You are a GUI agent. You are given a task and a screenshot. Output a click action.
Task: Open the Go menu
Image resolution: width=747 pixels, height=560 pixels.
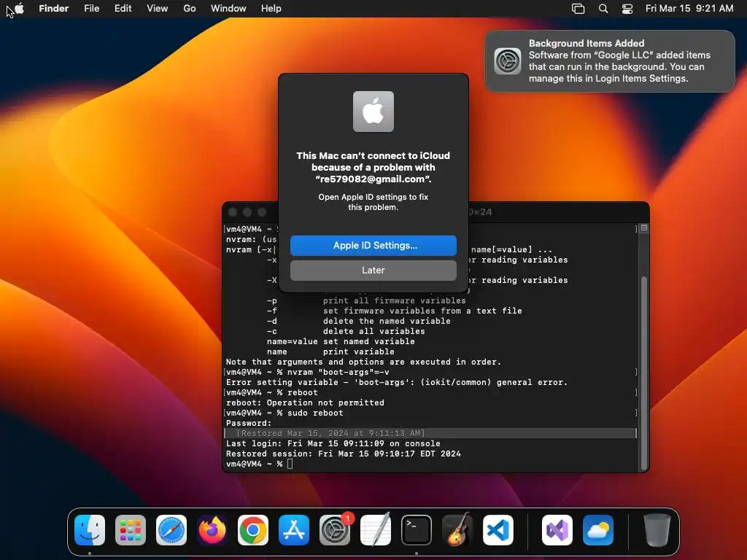pyautogui.click(x=190, y=9)
